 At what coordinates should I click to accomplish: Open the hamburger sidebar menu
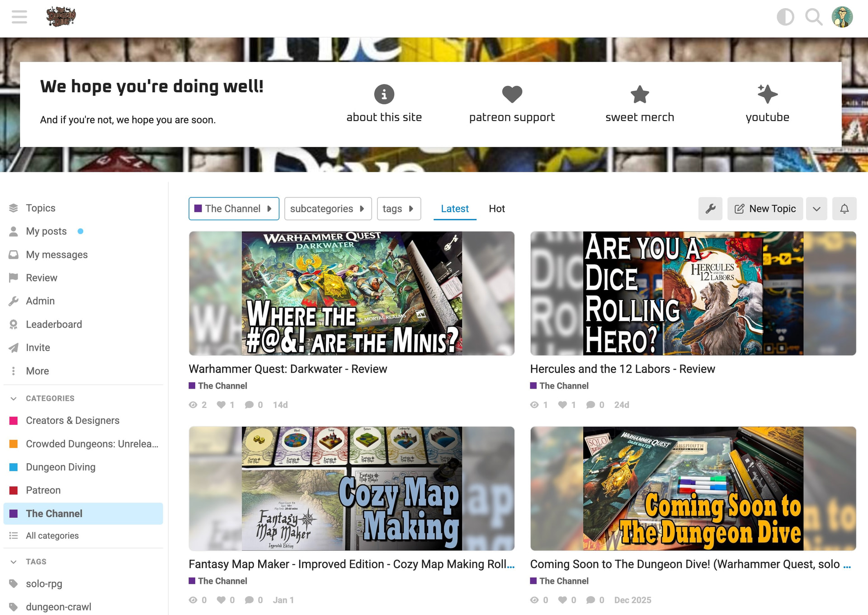[19, 17]
